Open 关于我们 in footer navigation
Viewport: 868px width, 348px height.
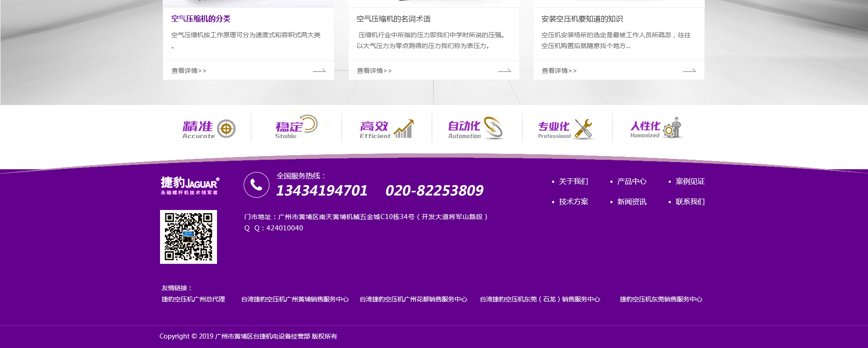point(573,181)
